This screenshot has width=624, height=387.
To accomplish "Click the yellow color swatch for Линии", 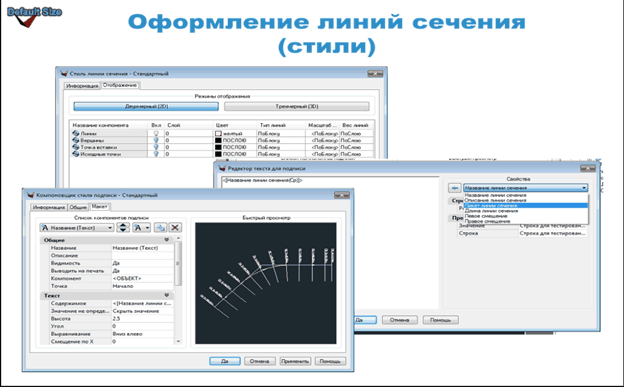I will [218, 133].
